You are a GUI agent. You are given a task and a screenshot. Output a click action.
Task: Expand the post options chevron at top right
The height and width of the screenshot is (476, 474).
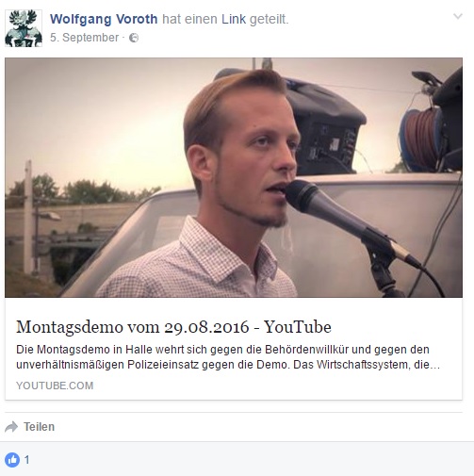[x=458, y=16]
